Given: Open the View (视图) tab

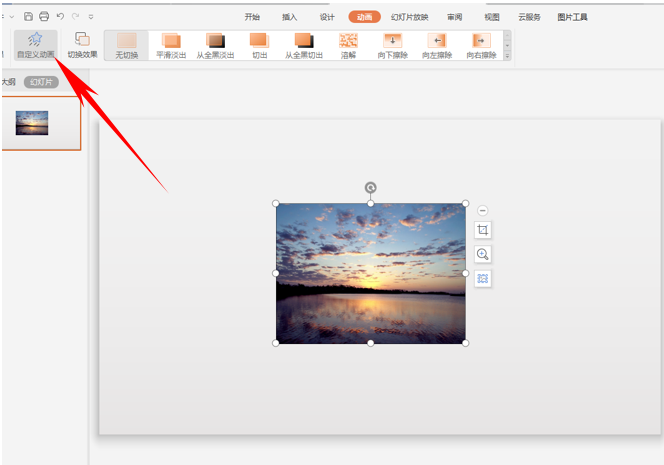Looking at the screenshot, I should 492,17.
